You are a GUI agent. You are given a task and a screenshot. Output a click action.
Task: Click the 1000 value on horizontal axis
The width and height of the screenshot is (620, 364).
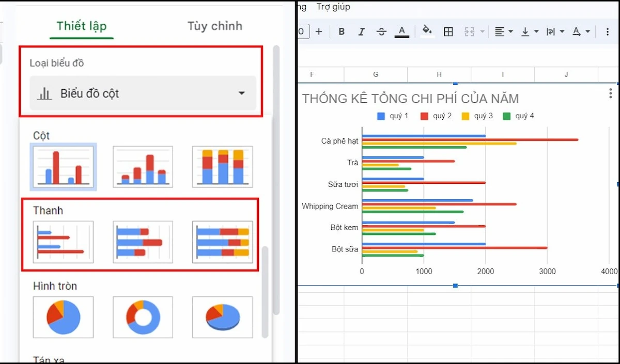pos(424,272)
